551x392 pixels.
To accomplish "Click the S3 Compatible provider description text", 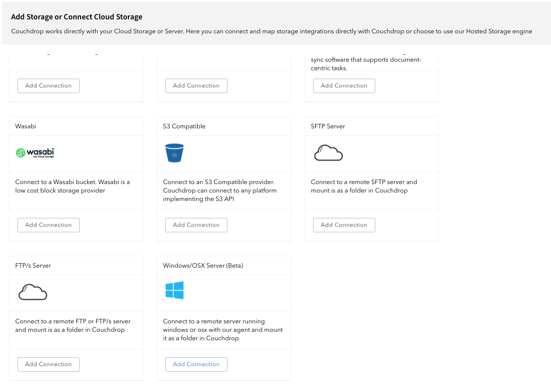I will point(220,191).
